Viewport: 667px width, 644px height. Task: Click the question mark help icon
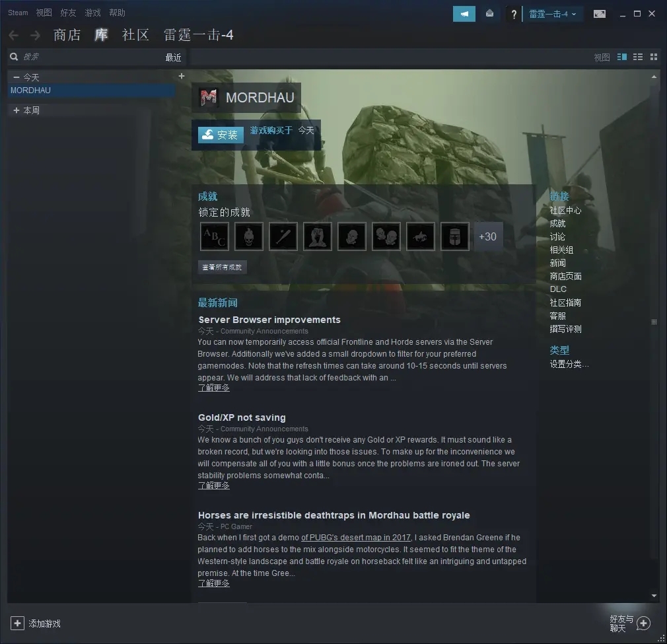click(x=514, y=15)
